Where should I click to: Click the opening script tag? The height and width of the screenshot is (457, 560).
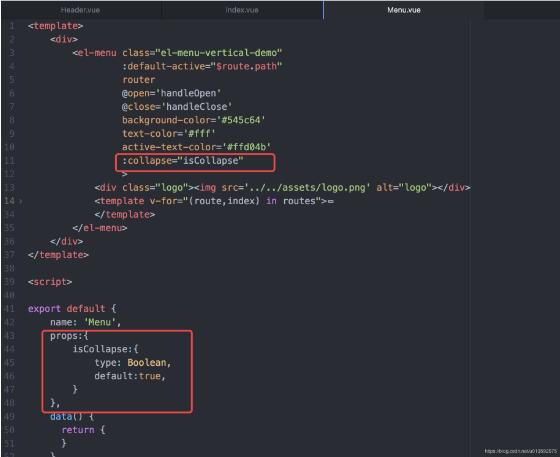point(50,282)
